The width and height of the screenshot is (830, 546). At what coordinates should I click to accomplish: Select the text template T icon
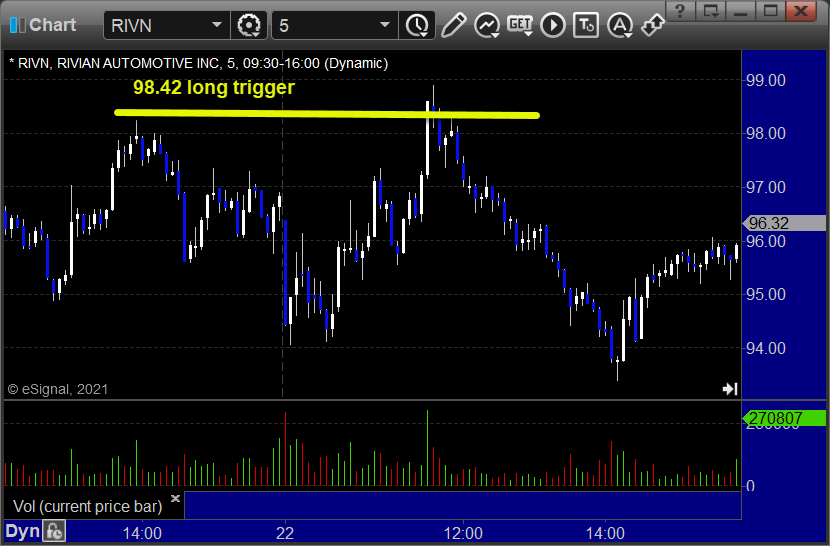pyautogui.click(x=586, y=25)
